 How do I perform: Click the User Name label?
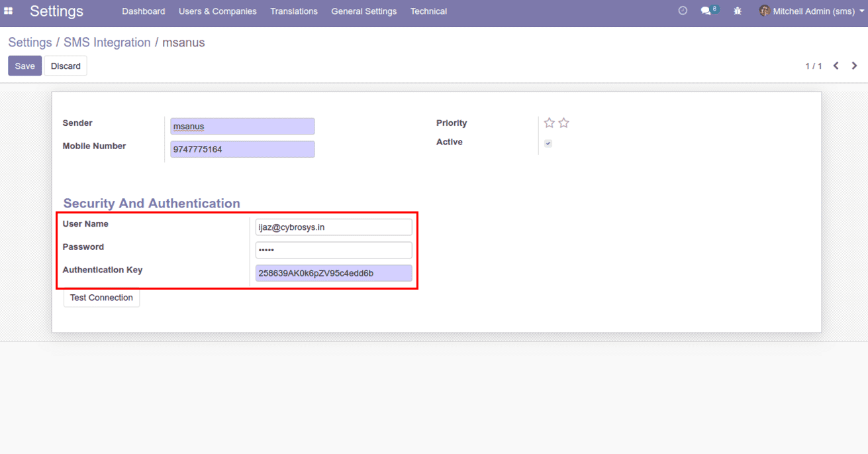[85, 223]
